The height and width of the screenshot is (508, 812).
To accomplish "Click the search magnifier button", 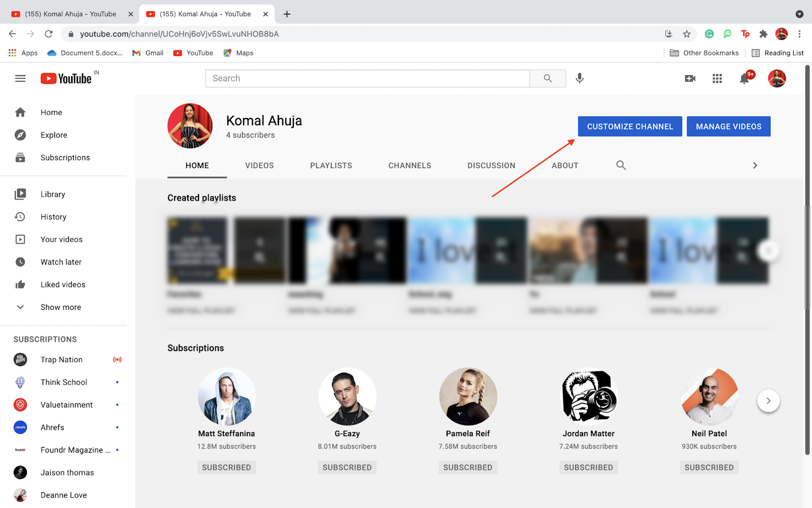I will click(548, 78).
